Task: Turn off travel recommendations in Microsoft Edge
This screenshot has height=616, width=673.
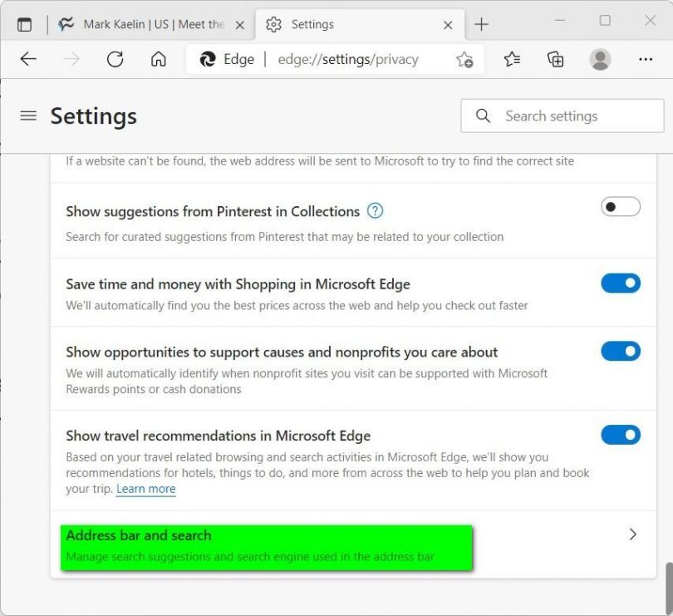Action: point(621,435)
